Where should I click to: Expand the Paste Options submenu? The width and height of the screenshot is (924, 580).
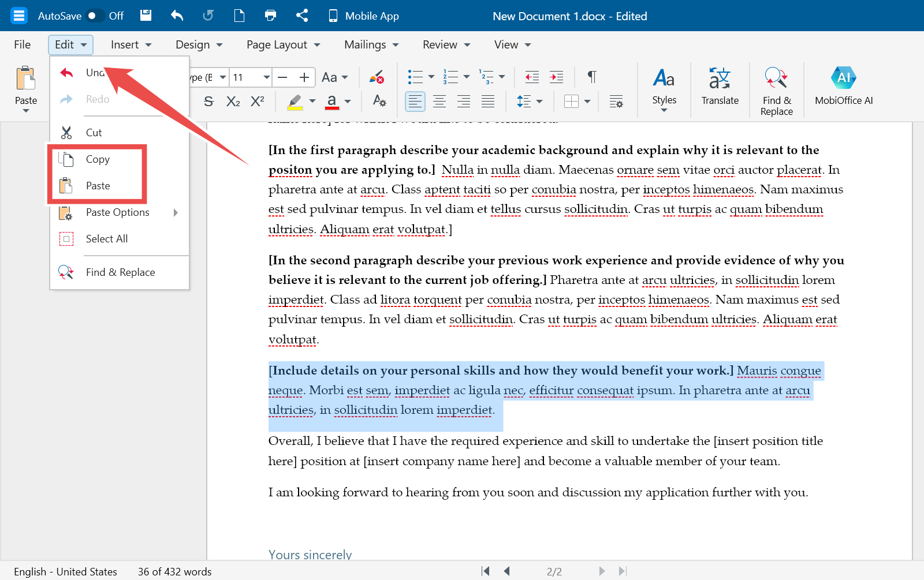tap(118, 212)
